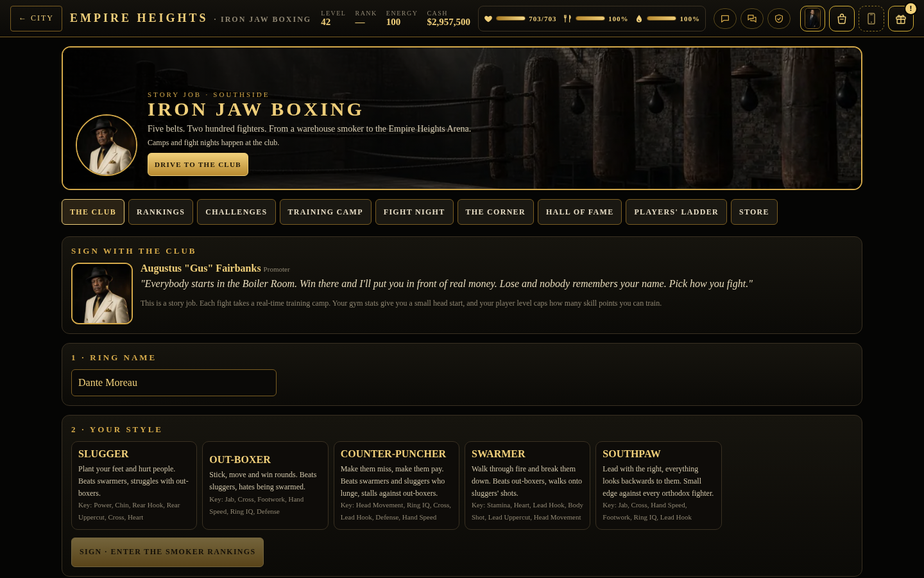This screenshot has width=924, height=578.
Task: Open the double chat bubbles icon
Action: [x=752, y=19]
